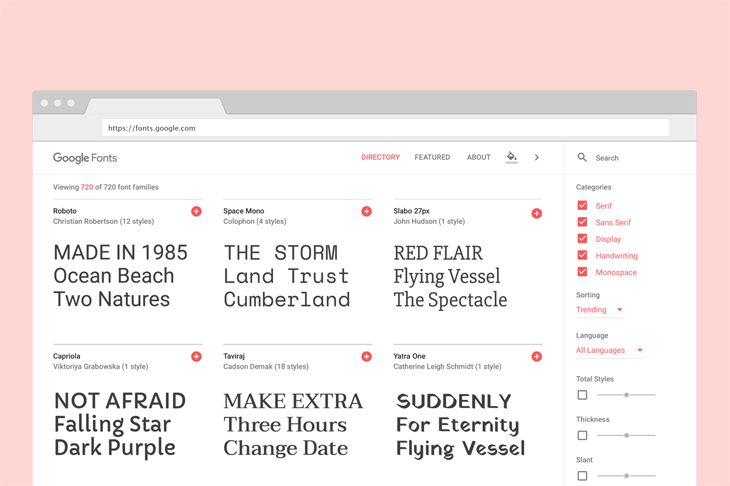Click the right chevron next to paint bucket

click(x=537, y=157)
